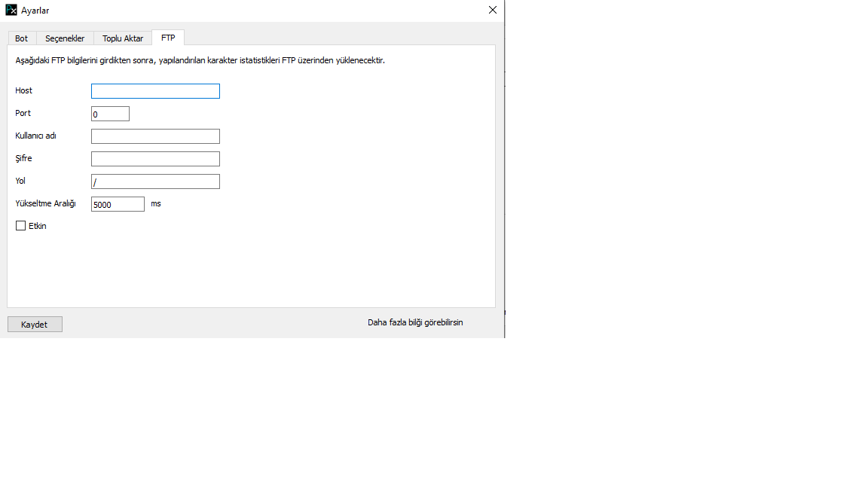The image size is (868, 488).
Task: Click the Port number field
Action: [110, 114]
